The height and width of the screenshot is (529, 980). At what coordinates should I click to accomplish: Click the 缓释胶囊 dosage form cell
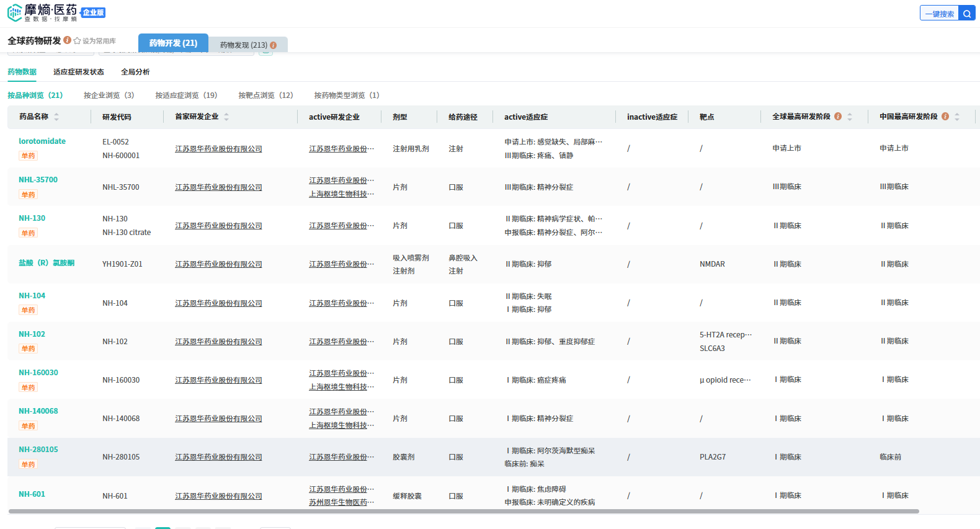tap(407, 496)
